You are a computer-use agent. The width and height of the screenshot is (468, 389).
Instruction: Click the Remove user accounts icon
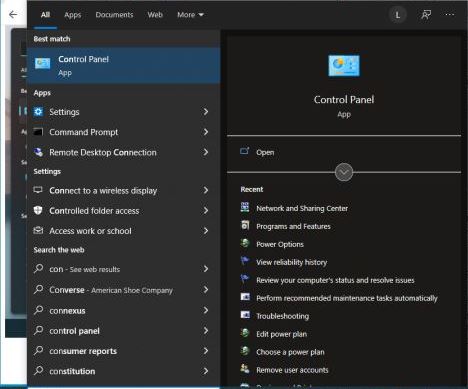(245, 368)
